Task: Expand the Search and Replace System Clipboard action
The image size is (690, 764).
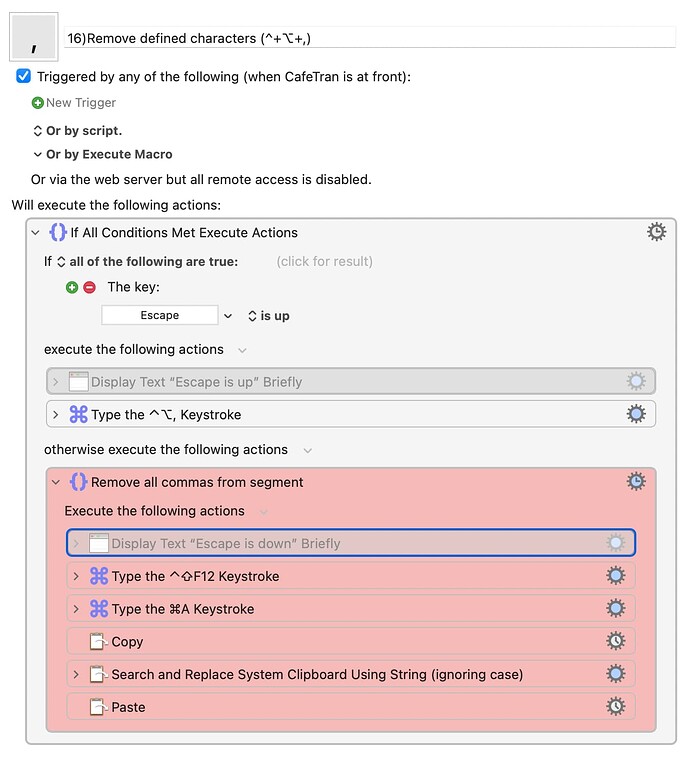Action: coord(76,674)
